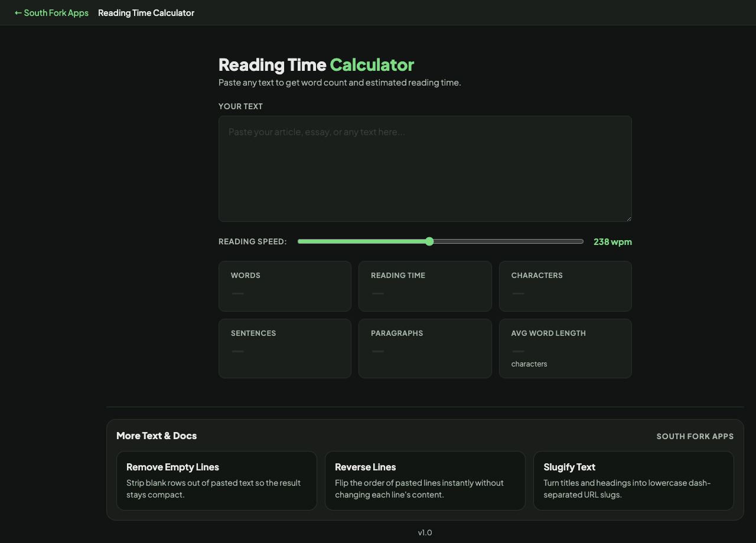Click the reading speed slider handle

coord(429,241)
